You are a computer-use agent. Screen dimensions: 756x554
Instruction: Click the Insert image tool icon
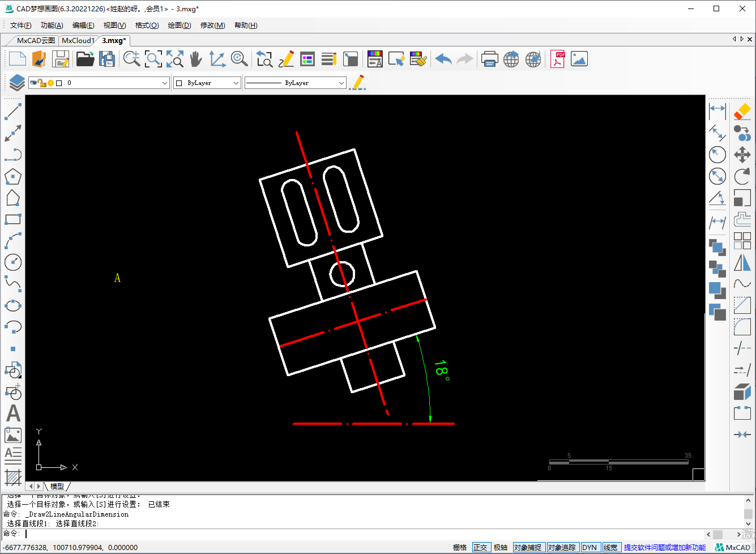tap(13, 435)
